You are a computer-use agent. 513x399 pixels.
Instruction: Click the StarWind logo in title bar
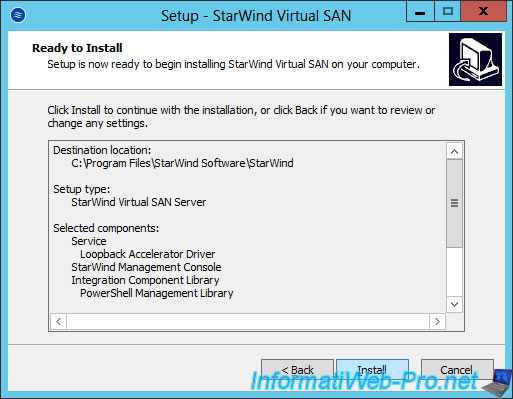click(x=18, y=15)
